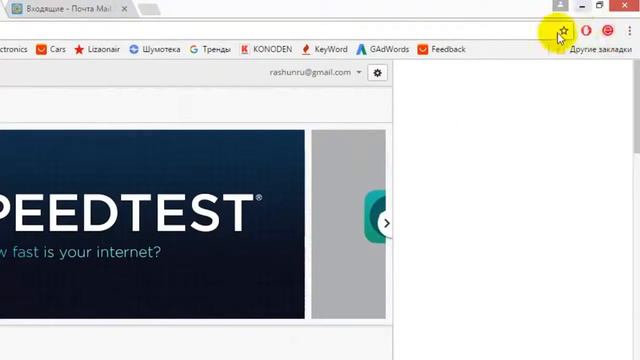This screenshot has width=640, height=360.
Task: Open the red Opera extension icon
Action: 586,31
